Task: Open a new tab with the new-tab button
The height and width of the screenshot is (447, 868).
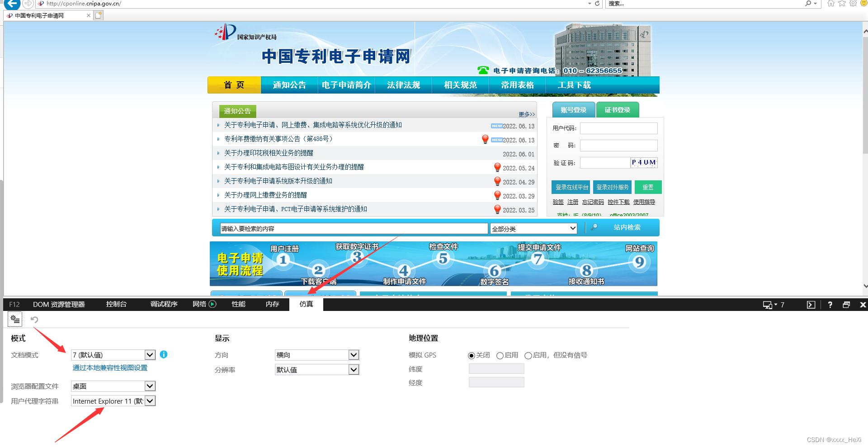Action: pyautogui.click(x=99, y=15)
